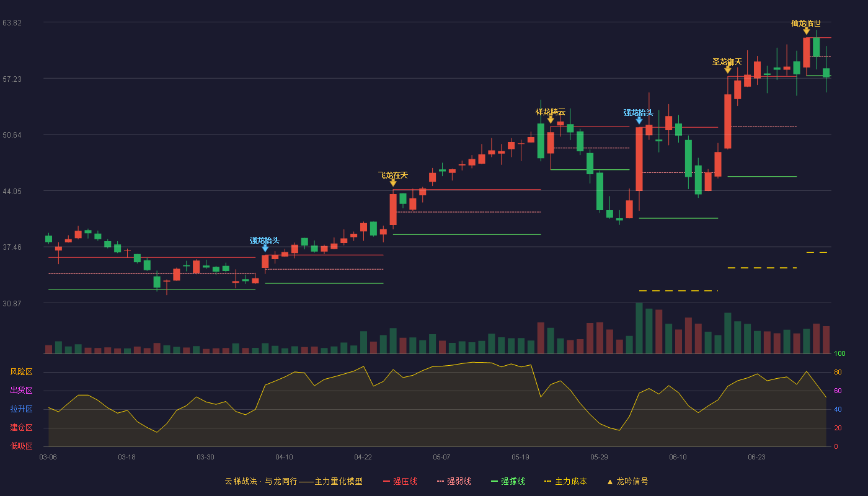
Task: Click the red 20 indicator scale value
Action: [838, 428]
